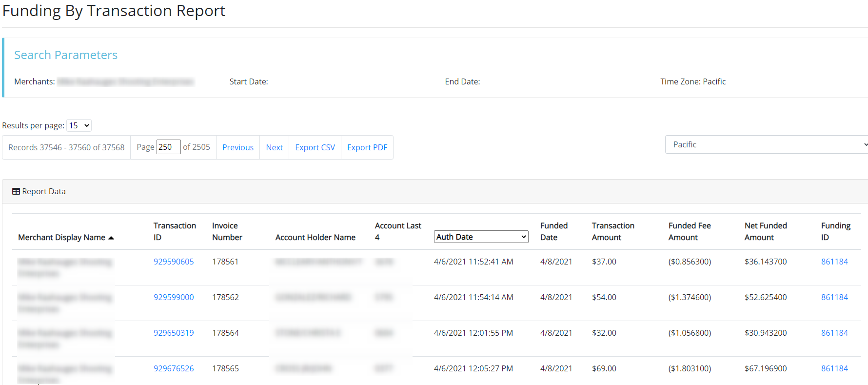The image size is (868, 385).
Task: Select funded fee ($1.803100)
Action: (x=690, y=368)
